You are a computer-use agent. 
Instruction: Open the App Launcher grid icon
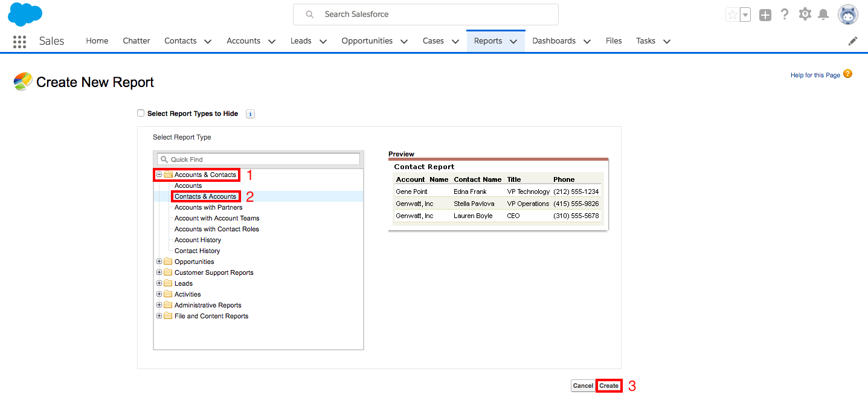(x=19, y=41)
